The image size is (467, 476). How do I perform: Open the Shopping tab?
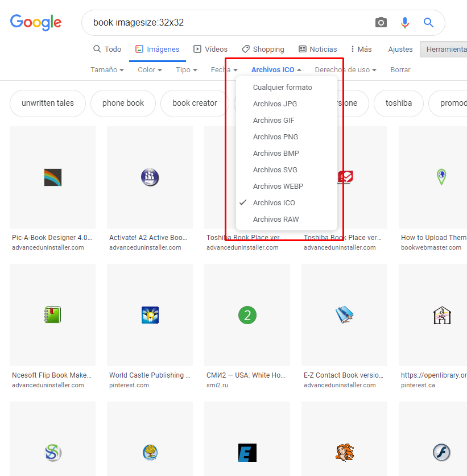(263, 49)
